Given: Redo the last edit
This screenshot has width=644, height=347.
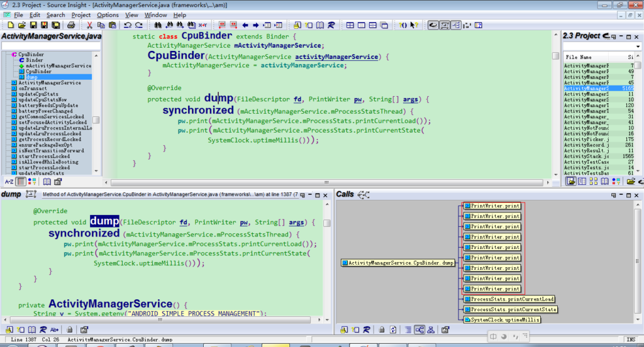Looking at the screenshot, I should coord(139,25).
